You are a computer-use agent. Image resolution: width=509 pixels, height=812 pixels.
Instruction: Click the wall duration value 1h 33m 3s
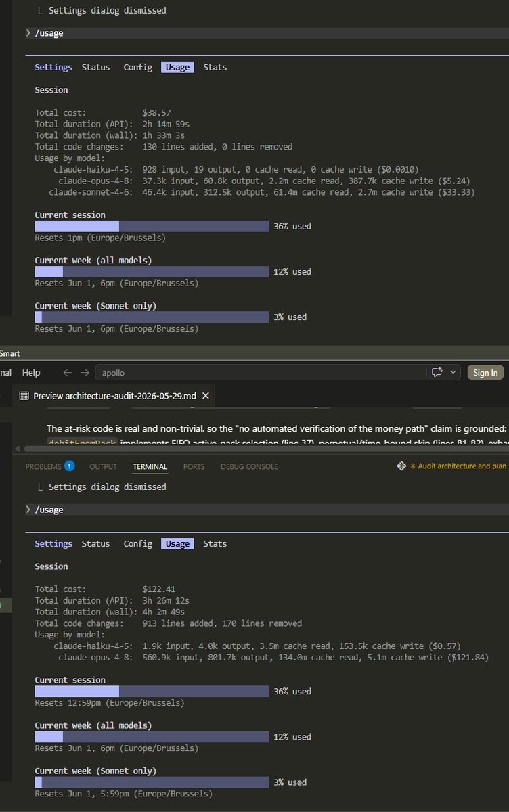pyautogui.click(x=163, y=135)
